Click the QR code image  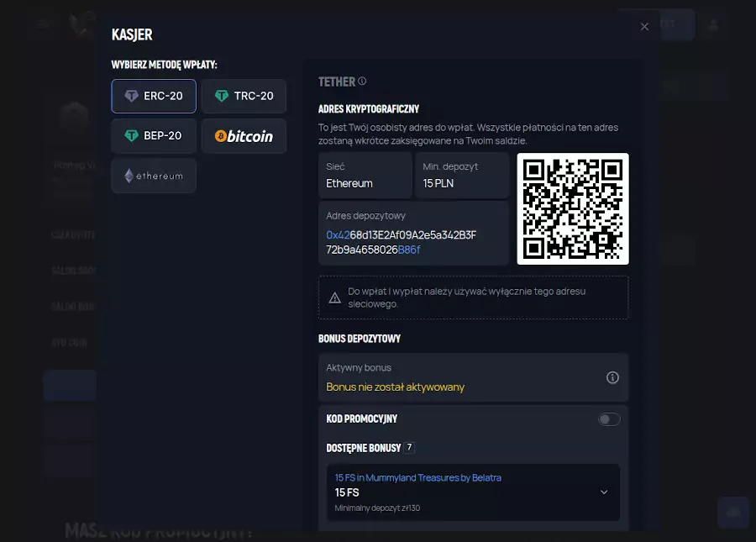pyautogui.click(x=572, y=208)
